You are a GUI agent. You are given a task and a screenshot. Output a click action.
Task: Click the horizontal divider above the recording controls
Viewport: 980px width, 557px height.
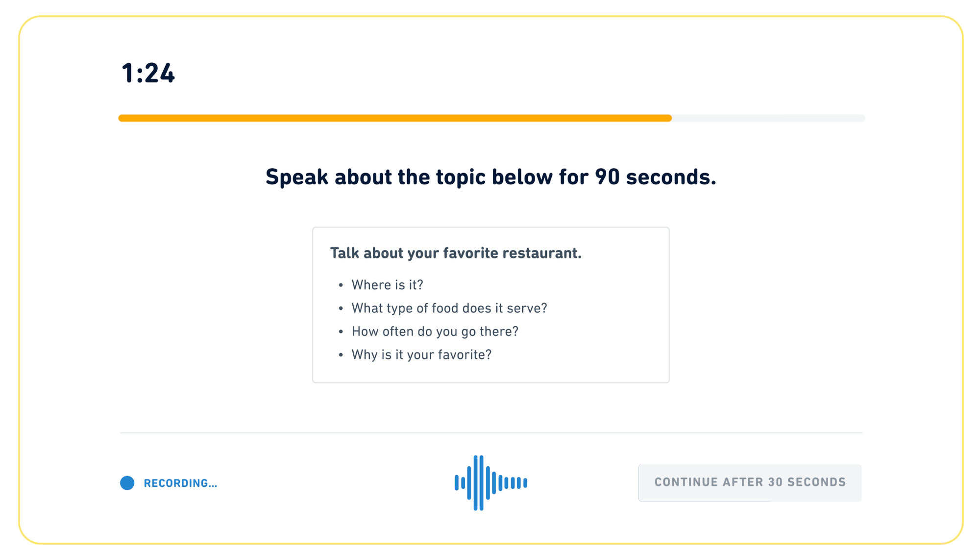click(x=490, y=433)
